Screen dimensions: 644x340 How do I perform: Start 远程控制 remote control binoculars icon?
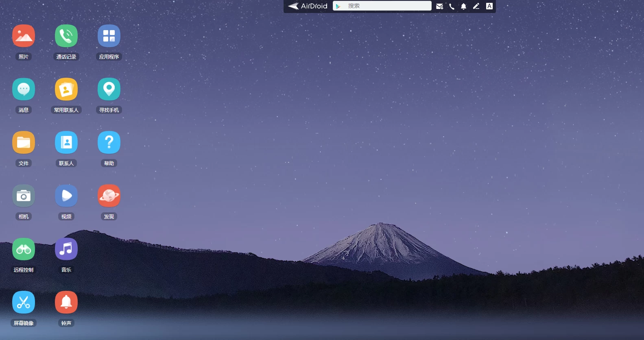pos(24,249)
